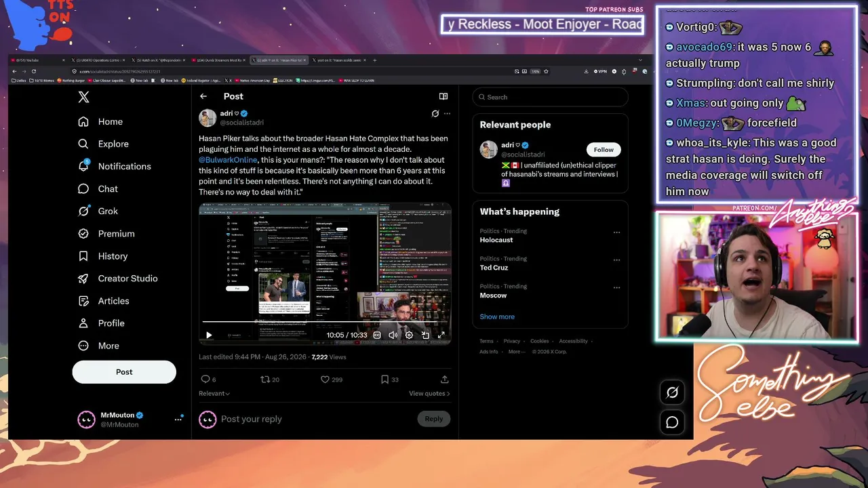868x488 pixels.
Task: Open more options for Ted Cruz trend
Action: pos(616,260)
